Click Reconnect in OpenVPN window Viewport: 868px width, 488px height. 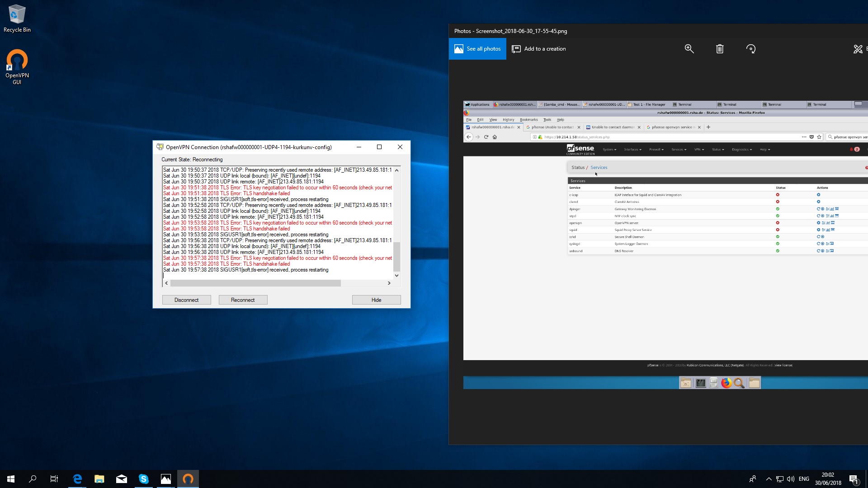pos(243,300)
